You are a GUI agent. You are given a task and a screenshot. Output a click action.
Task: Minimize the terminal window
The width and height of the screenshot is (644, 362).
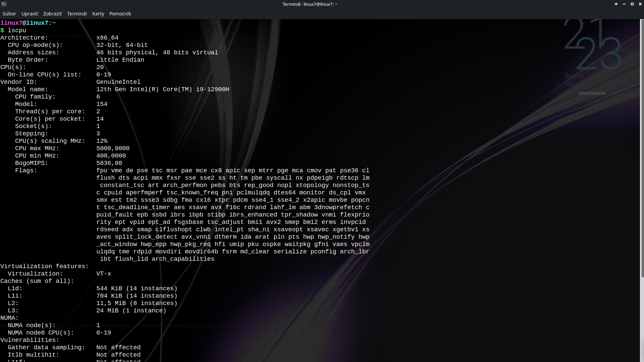click(x=624, y=4)
